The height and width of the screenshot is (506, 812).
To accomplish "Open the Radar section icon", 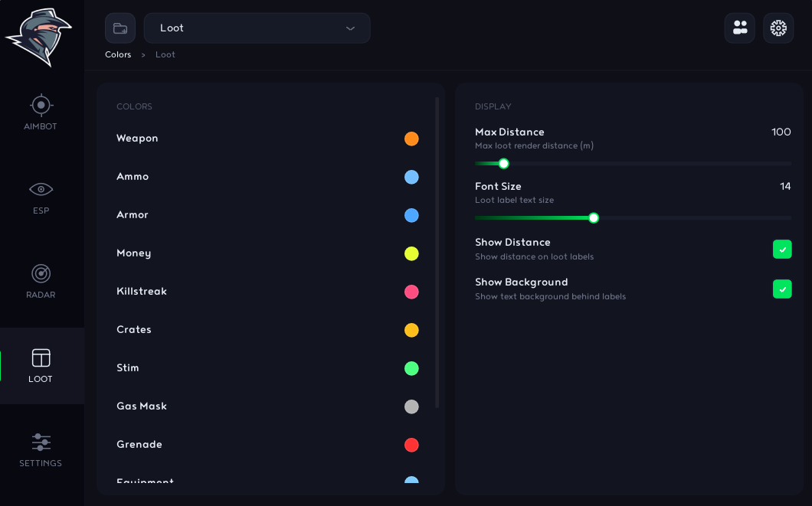I will pyautogui.click(x=41, y=274).
